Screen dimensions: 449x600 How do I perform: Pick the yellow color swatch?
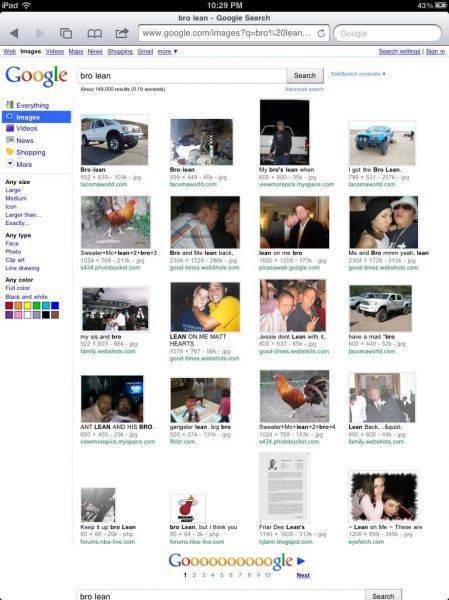point(28,306)
